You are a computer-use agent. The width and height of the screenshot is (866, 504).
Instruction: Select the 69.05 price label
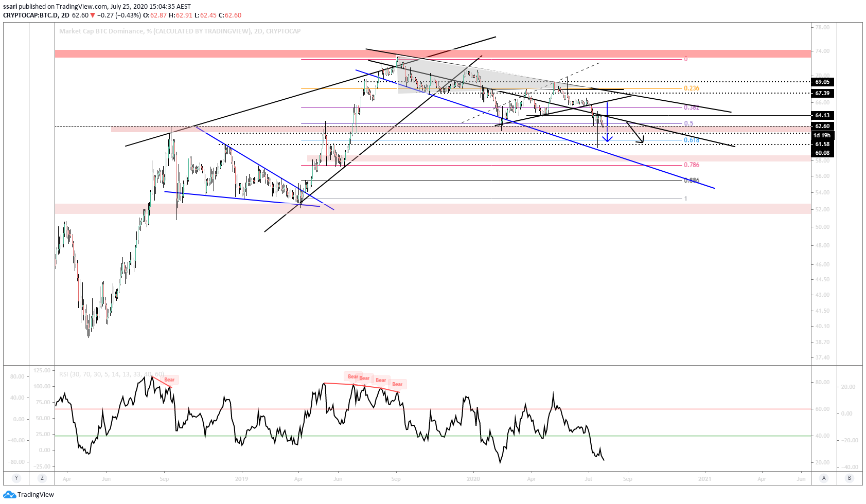pyautogui.click(x=822, y=82)
